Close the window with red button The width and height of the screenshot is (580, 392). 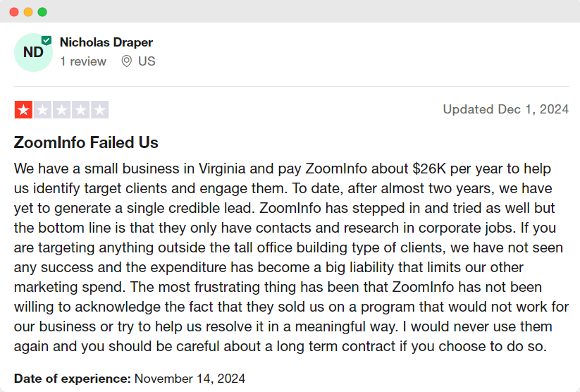(14, 12)
